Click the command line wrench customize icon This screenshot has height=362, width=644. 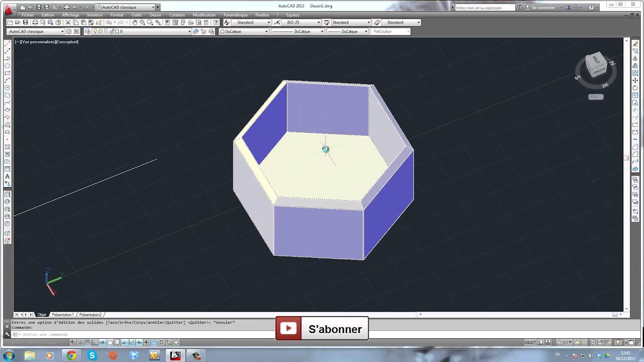(7, 334)
